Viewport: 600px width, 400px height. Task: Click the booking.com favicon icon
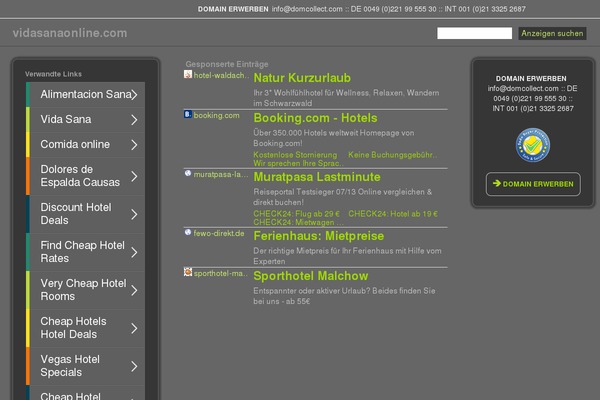point(188,114)
